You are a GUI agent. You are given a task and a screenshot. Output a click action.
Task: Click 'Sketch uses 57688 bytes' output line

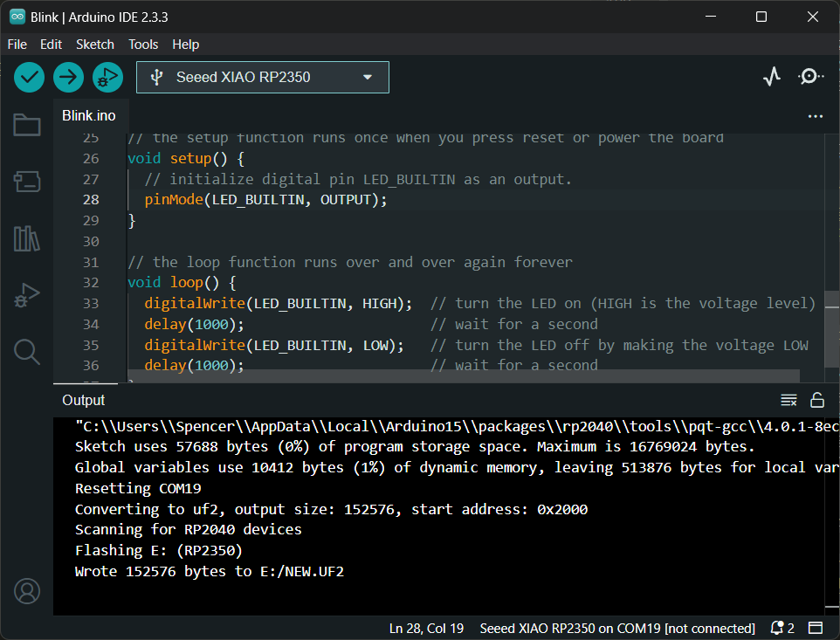tap(415, 447)
